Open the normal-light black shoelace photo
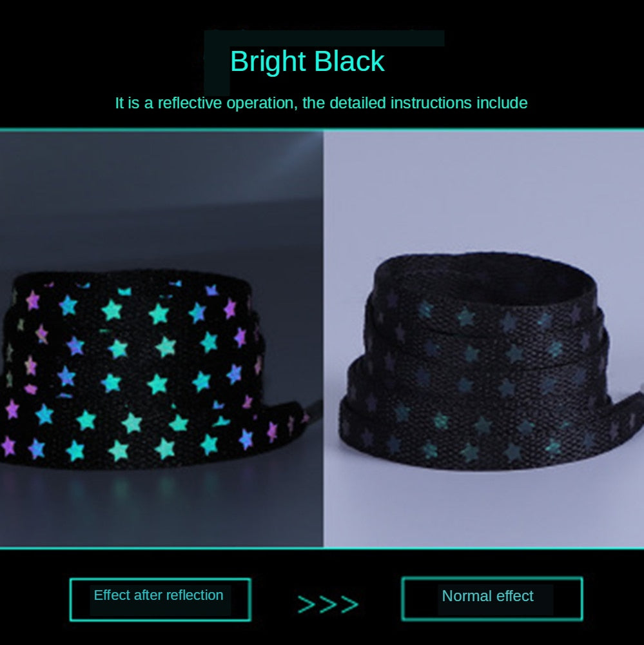Viewport: 644px width, 645px height. point(483,339)
